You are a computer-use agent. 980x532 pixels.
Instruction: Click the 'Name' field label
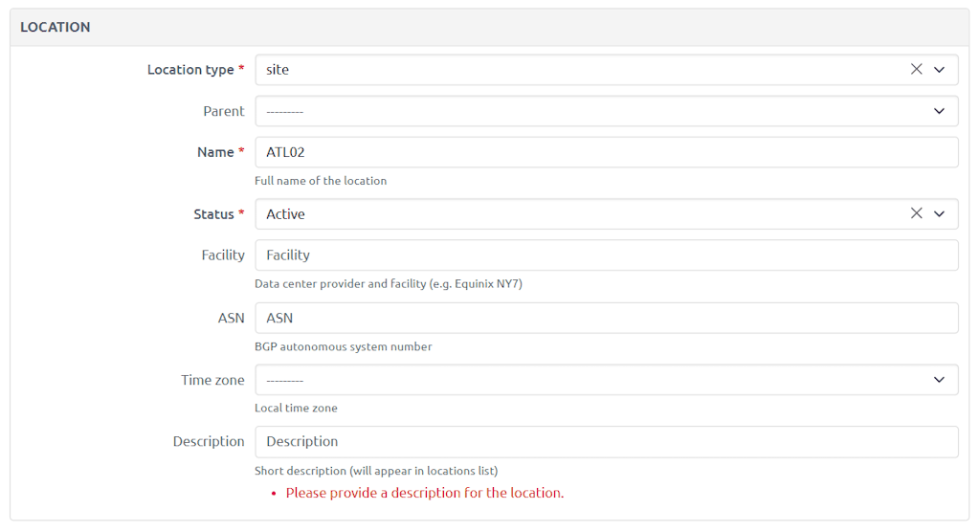215,152
